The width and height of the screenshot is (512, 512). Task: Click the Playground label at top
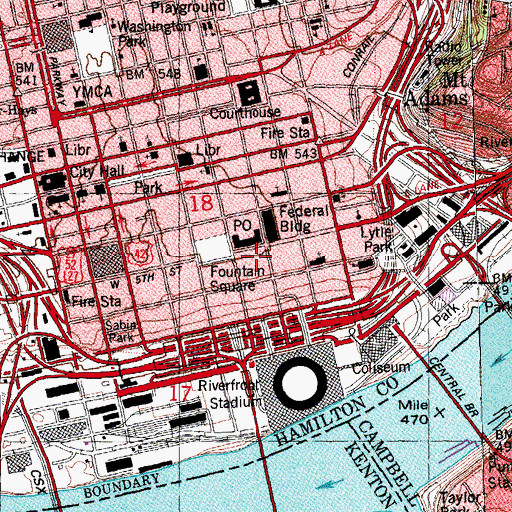point(189,7)
